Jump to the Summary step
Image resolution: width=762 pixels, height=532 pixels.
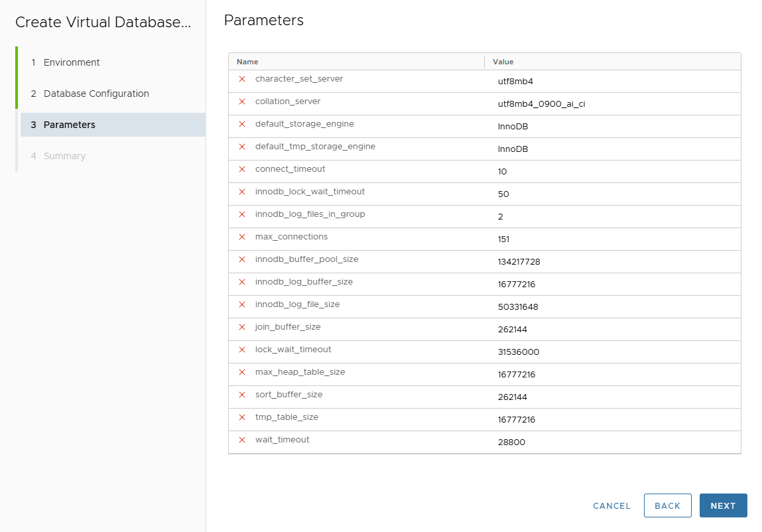64,156
